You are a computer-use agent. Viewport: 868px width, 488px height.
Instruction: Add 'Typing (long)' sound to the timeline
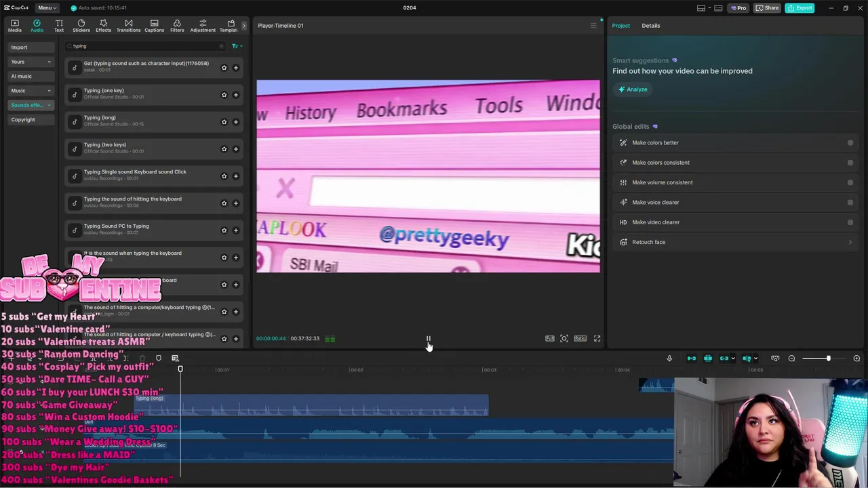point(236,122)
